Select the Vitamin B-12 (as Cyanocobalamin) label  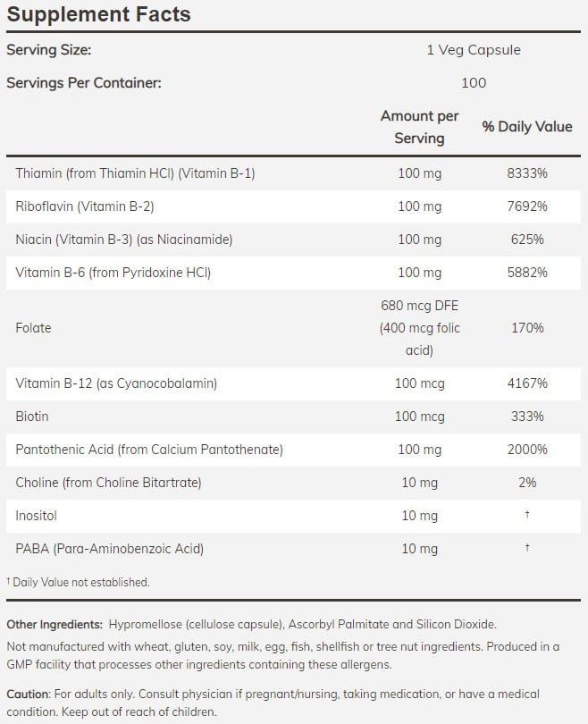click(x=116, y=383)
